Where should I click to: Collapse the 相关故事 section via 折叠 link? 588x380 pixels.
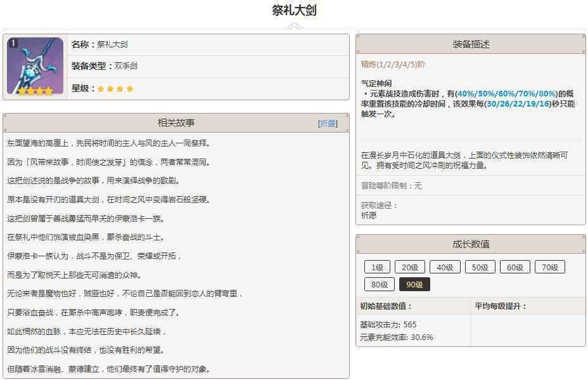pos(328,123)
